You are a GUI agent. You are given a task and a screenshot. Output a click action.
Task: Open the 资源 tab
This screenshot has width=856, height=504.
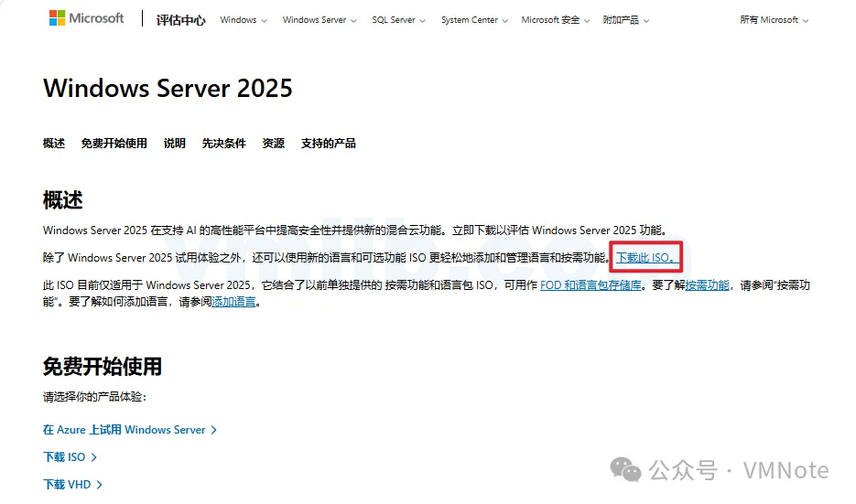273,144
